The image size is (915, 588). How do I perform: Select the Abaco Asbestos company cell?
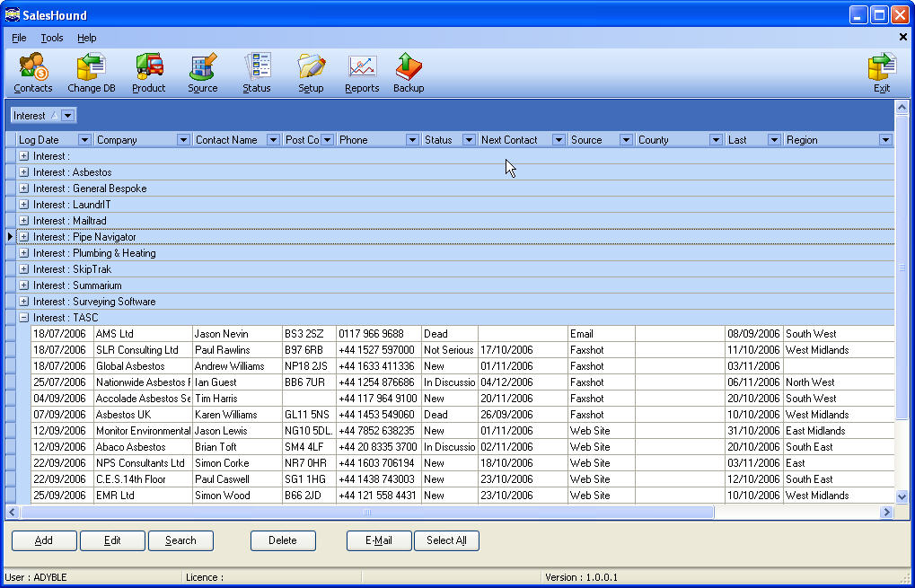[143, 447]
